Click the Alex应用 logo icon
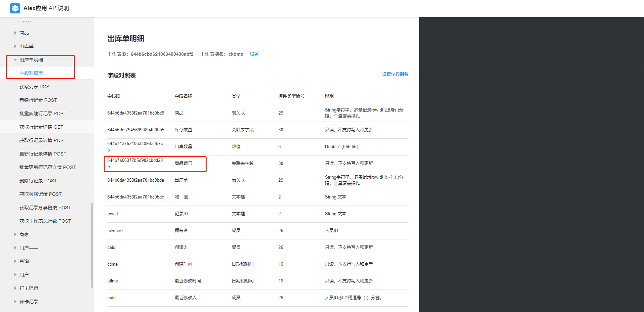The image size is (644, 312). 15,8
